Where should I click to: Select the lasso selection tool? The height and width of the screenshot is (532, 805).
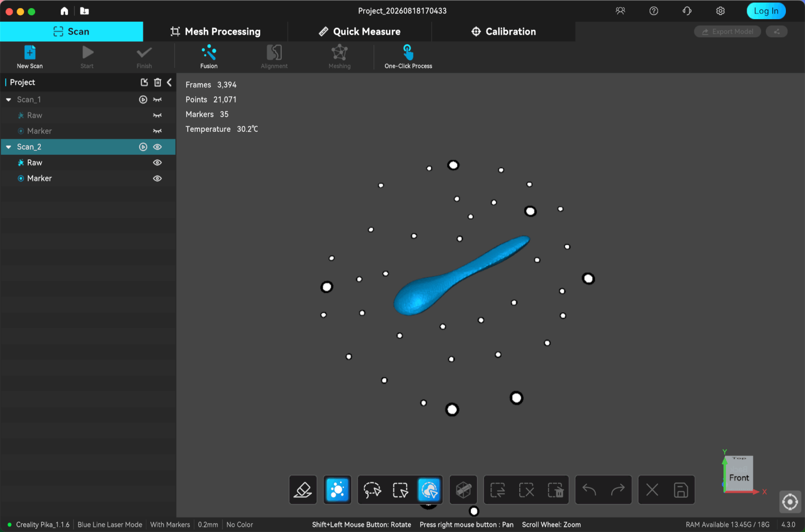click(x=372, y=490)
